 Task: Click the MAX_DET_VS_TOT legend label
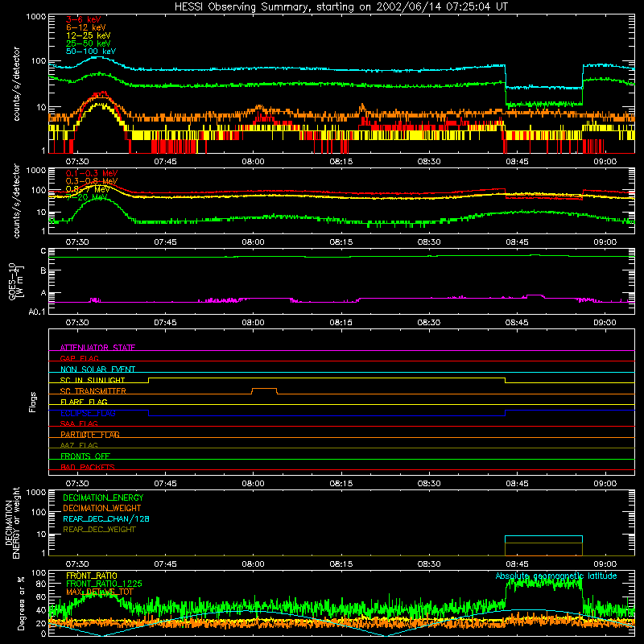pos(100,592)
